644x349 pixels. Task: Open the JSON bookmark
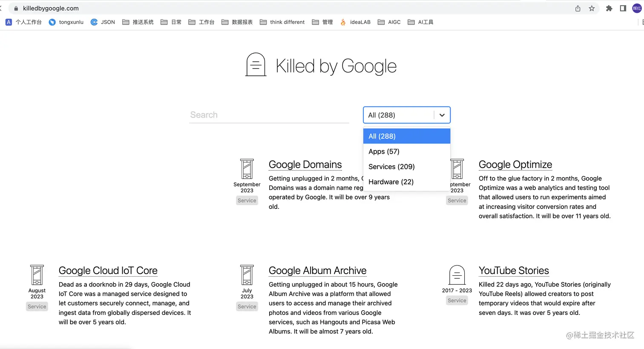pyautogui.click(x=103, y=22)
